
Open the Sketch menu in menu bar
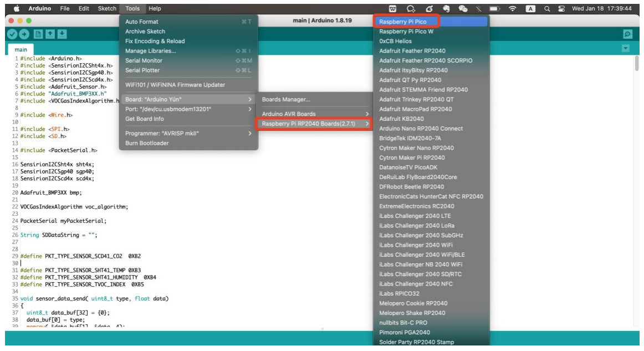(x=107, y=9)
